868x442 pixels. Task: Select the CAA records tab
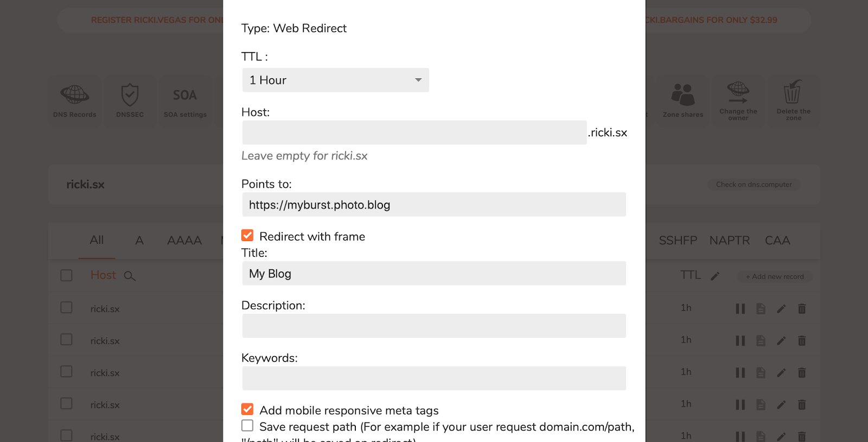(x=777, y=241)
